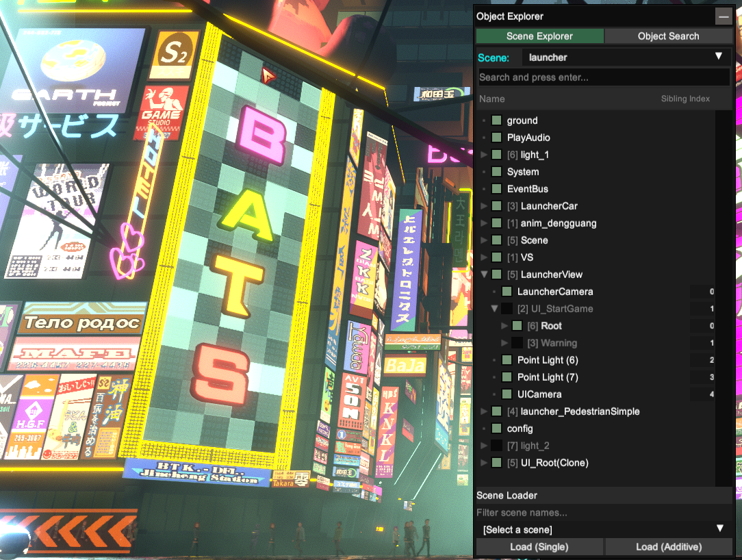742x560 pixels.
Task: Expand the UI_Root(Clone) tree node
Action: click(484, 463)
